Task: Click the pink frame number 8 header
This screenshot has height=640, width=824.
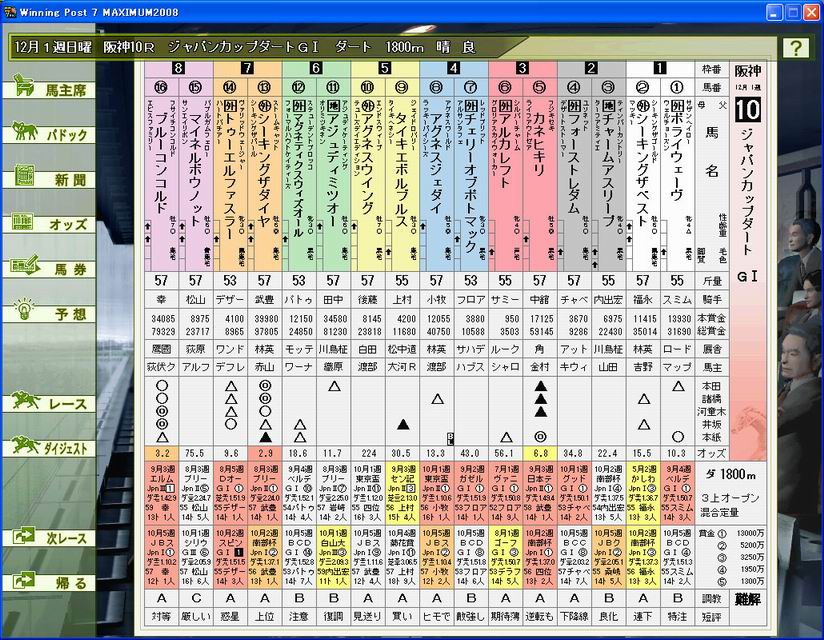Action: pyautogui.click(x=178, y=68)
